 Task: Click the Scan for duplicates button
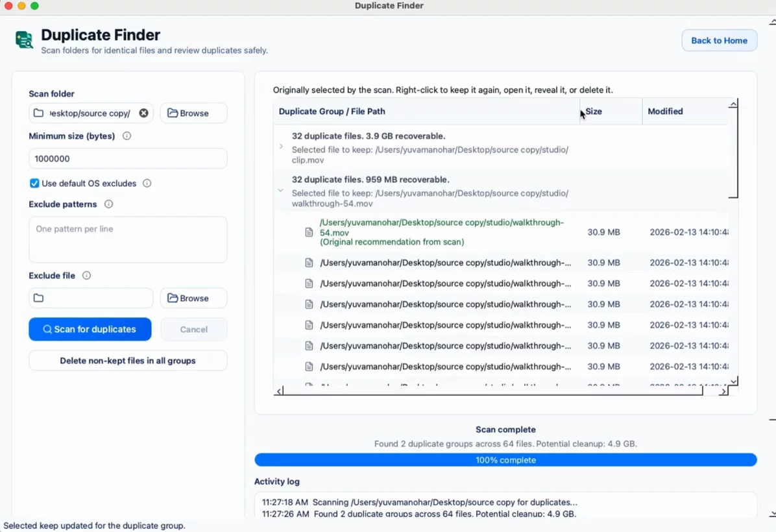(90, 329)
